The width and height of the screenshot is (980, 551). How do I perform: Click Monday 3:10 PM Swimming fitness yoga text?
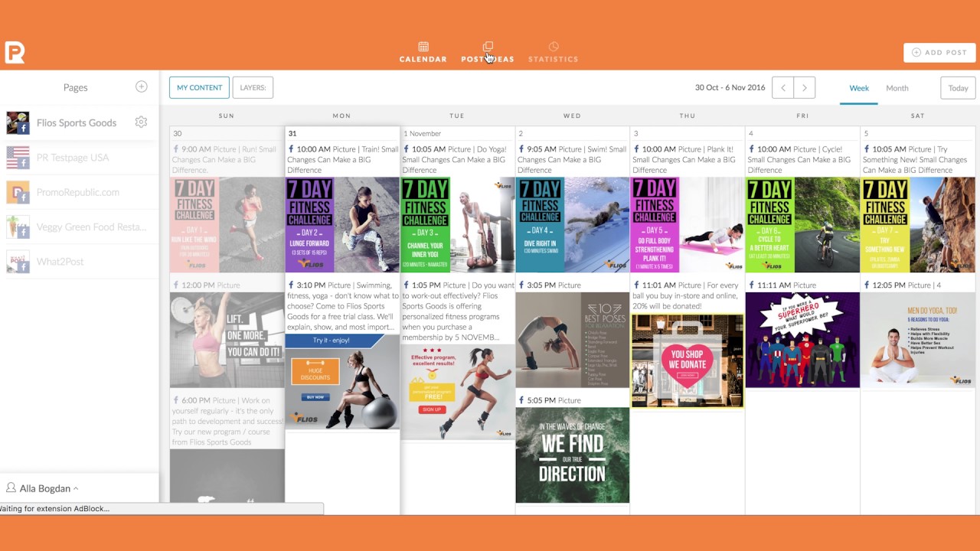(x=342, y=306)
